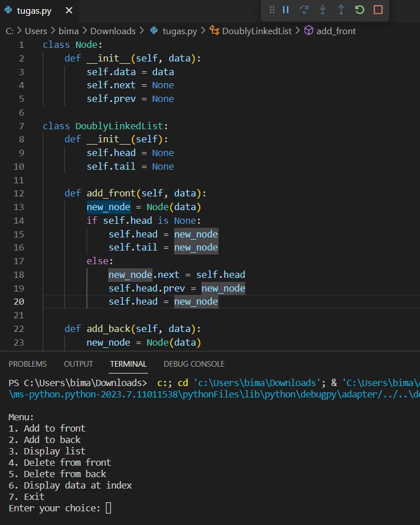Image resolution: width=420 pixels, height=525 pixels.
Task: Click the terminal 'Enter your choice:' prompt cursor
Action: click(x=109, y=508)
